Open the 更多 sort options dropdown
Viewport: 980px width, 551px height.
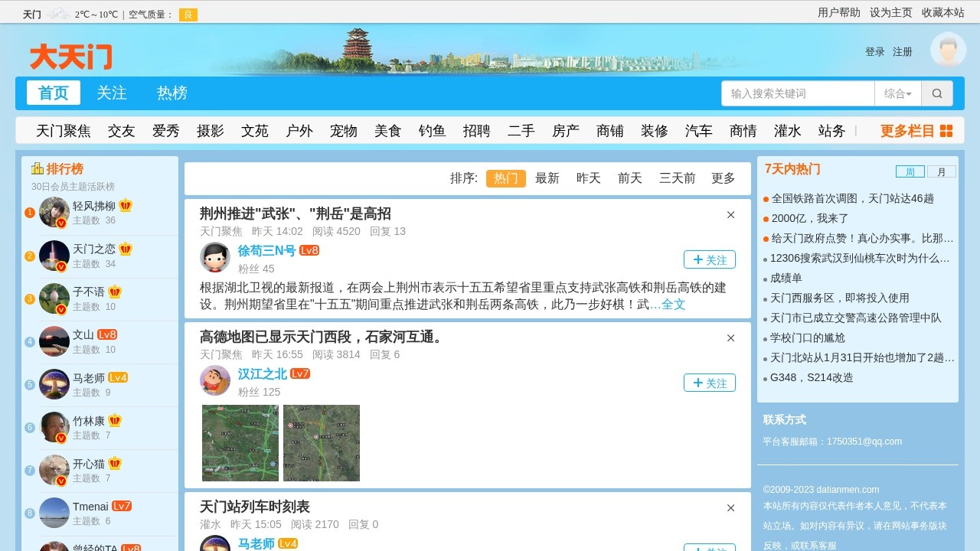tap(723, 178)
